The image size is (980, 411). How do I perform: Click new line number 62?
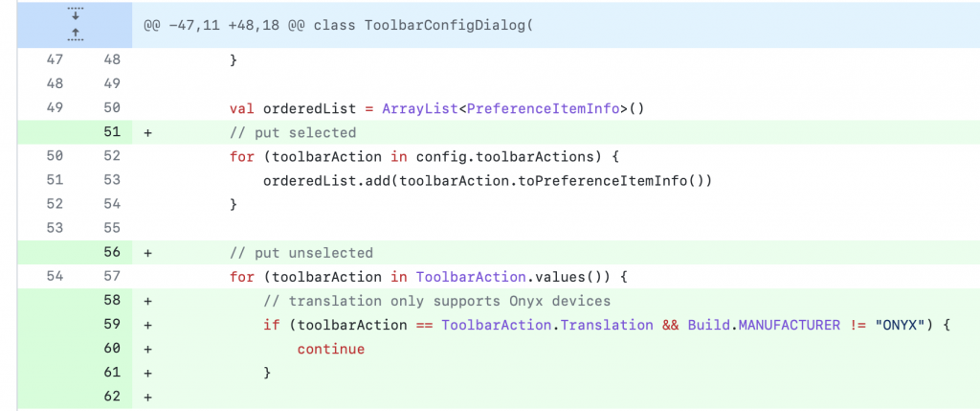point(112,397)
